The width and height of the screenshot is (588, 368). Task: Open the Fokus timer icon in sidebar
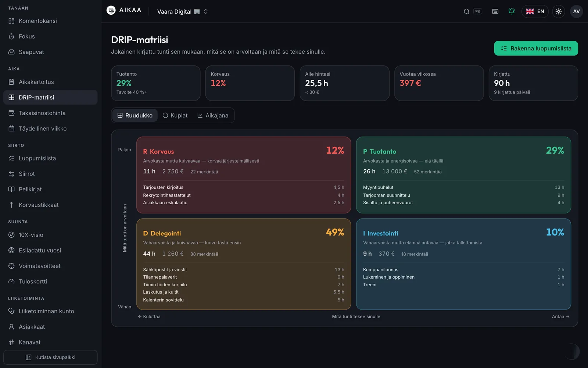coord(11,36)
